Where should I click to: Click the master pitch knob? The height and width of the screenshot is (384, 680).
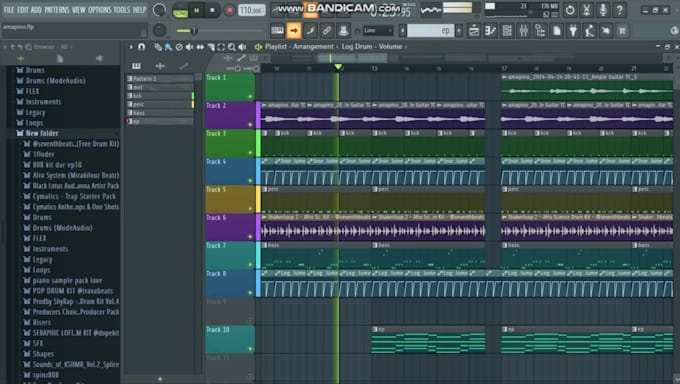pos(159,30)
